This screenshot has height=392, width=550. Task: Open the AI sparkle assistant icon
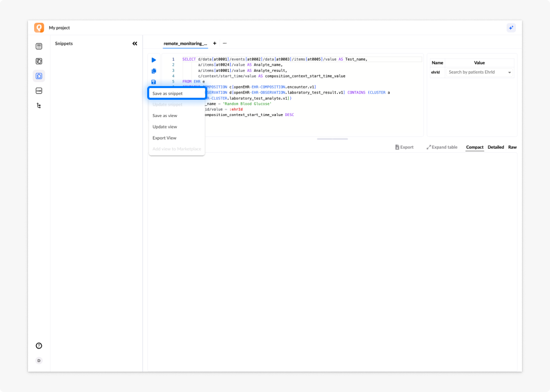[511, 27]
